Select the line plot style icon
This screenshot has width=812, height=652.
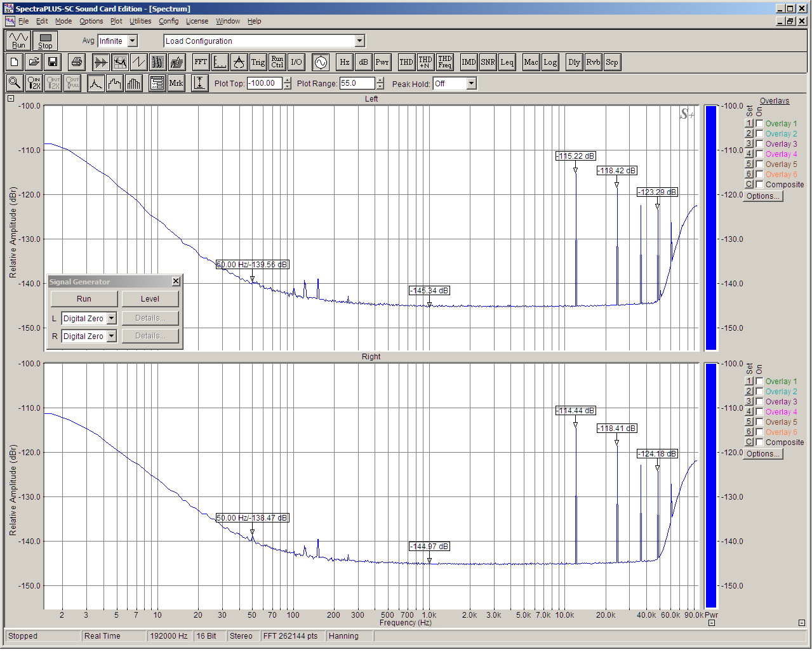(96, 83)
